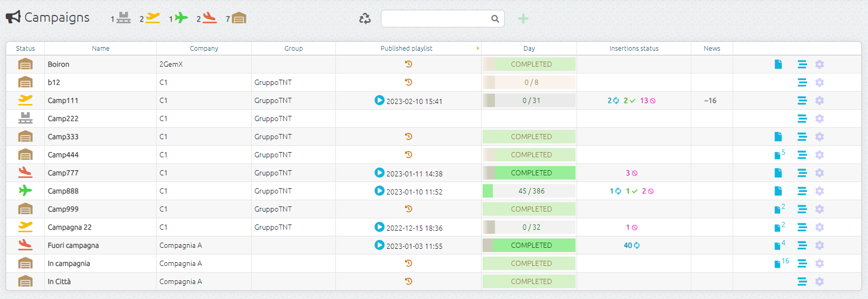Click the Campagna 22 progress bar 0 / 32
This screenshot has height=299, width=868.
tap(529, 227)
